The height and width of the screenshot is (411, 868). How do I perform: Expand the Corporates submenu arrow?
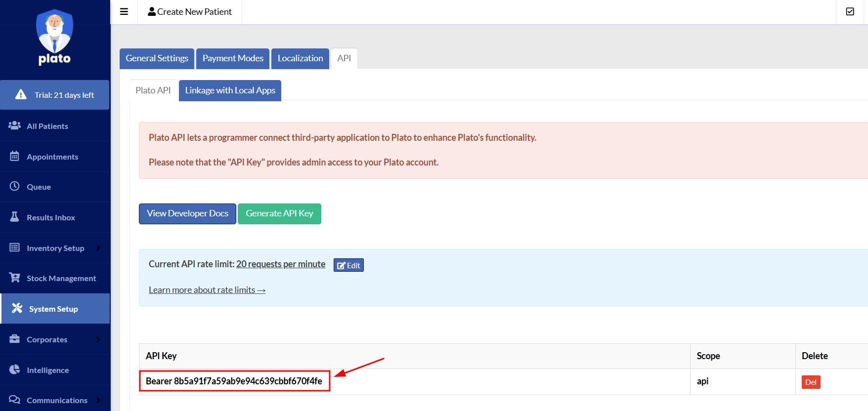tap(98, 339)
